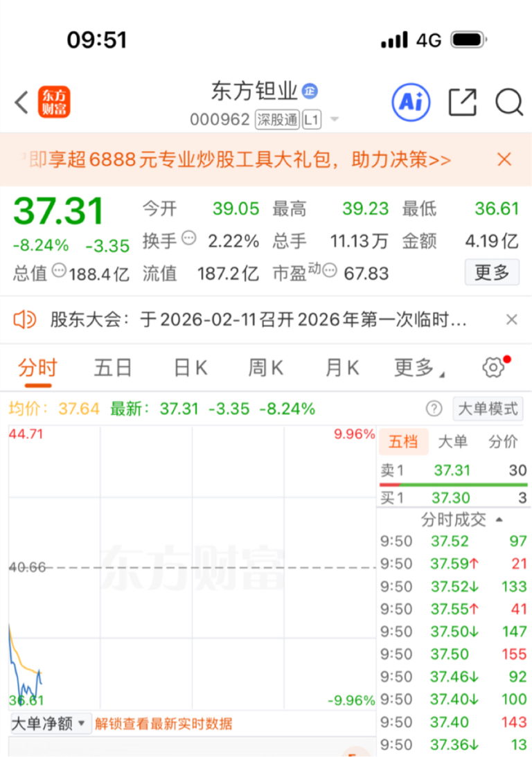Tap the 东方钽业 stock title
This screenshot has height=757, width=532.
[x=254, y=91]
